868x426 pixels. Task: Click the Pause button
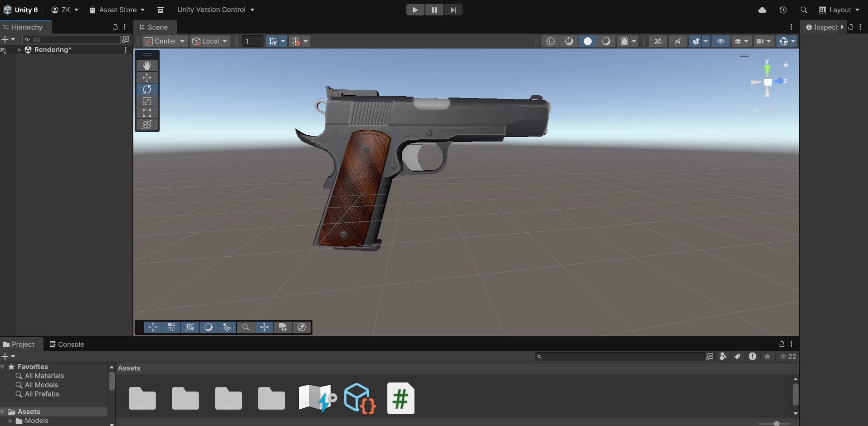434,10
